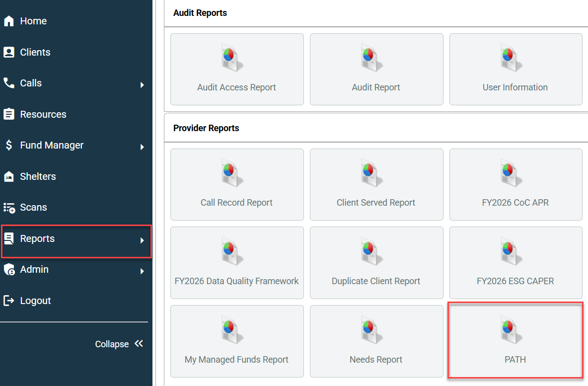Screen dimensions: 588x386
Task: Click the Logout door icon
Action: coord(9,301)
